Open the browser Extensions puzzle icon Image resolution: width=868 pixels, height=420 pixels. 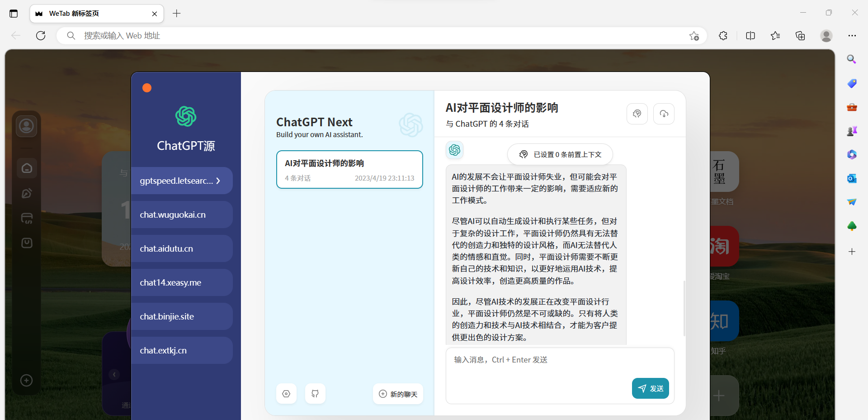point(723,35)
